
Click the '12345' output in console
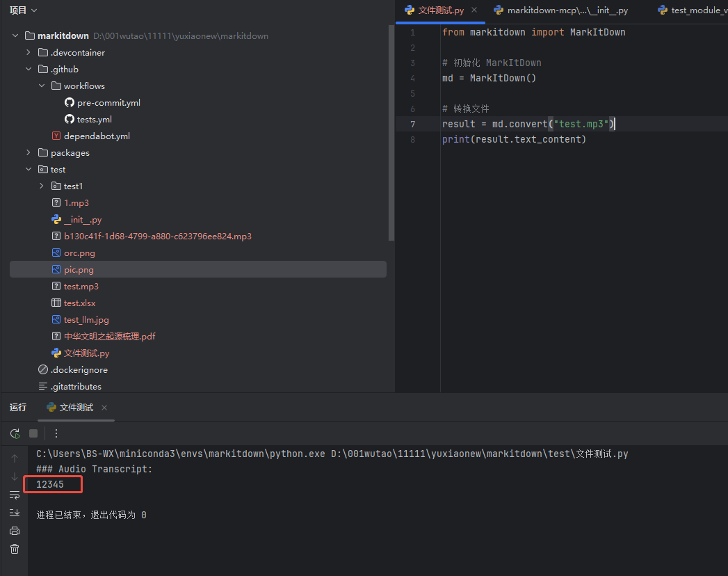(50, 484)
